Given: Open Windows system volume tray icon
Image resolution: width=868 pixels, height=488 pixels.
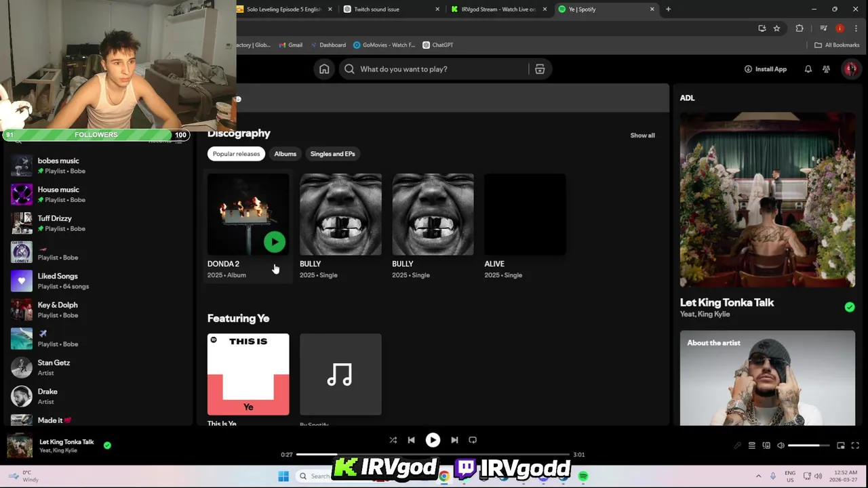Looking at the screenshot, I should tap(818, 476).
